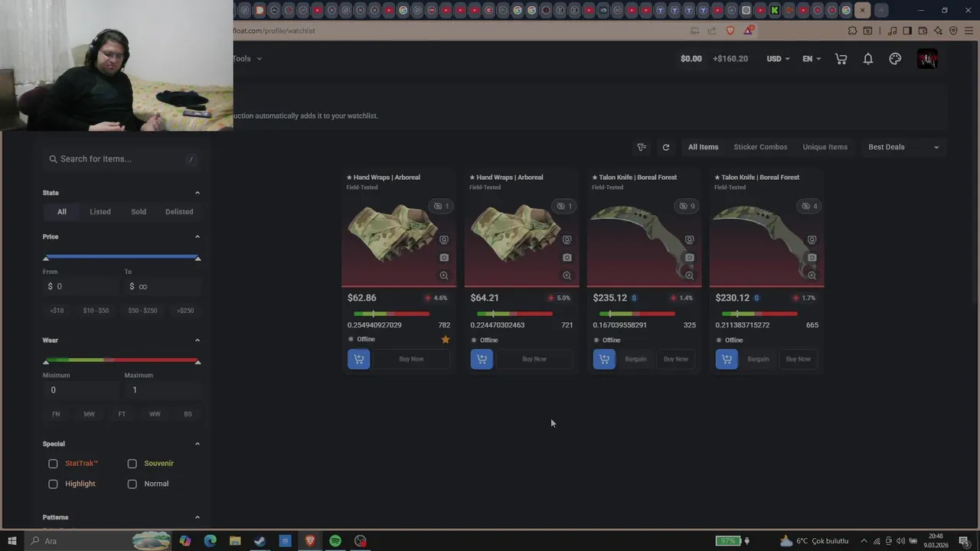This screenshot has width=980, height=551.
Task: Collapse the Price filter section
Action: (197, 236)
